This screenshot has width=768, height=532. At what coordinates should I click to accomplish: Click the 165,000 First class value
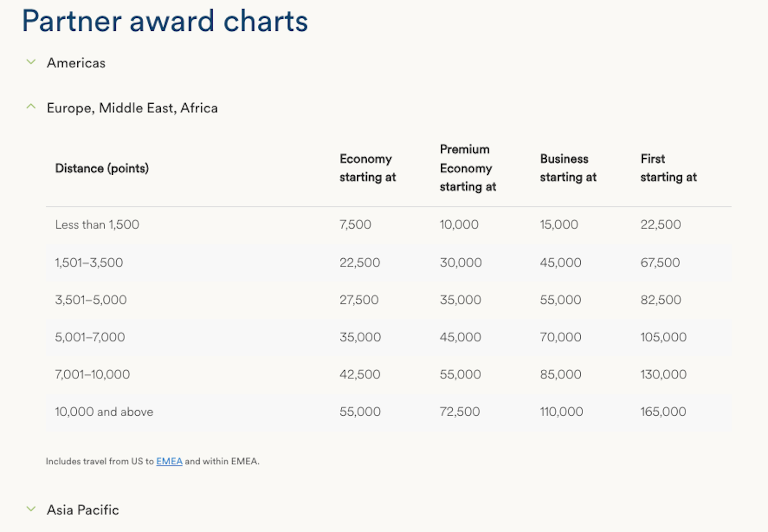663,411
